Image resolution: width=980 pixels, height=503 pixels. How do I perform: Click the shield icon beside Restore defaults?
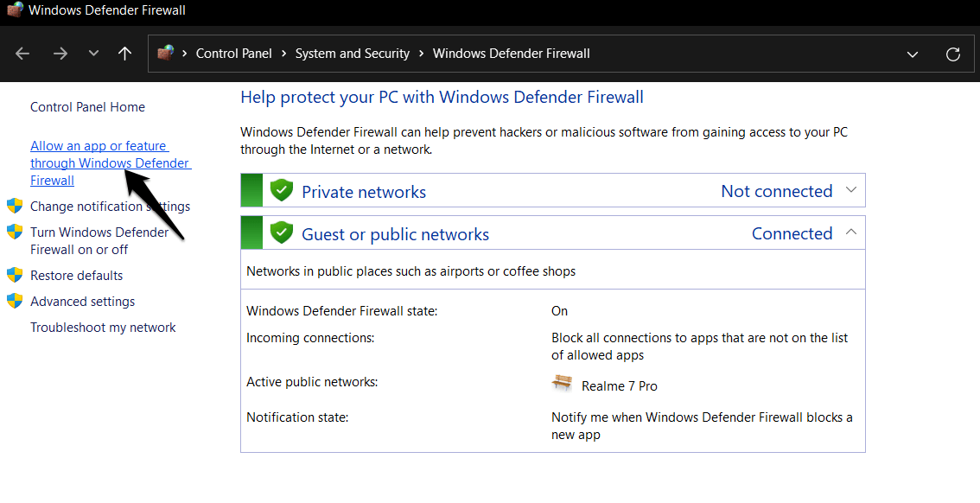[x=15, y=275]
